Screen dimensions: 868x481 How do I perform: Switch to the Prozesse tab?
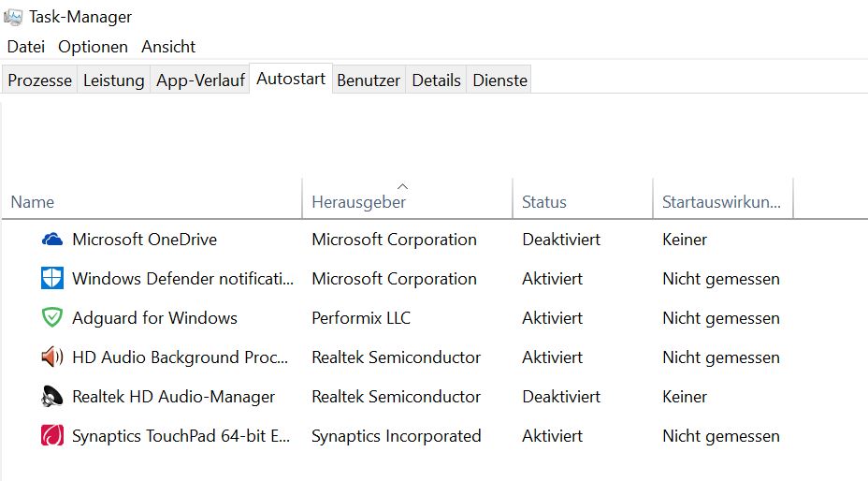coord(39,80)
